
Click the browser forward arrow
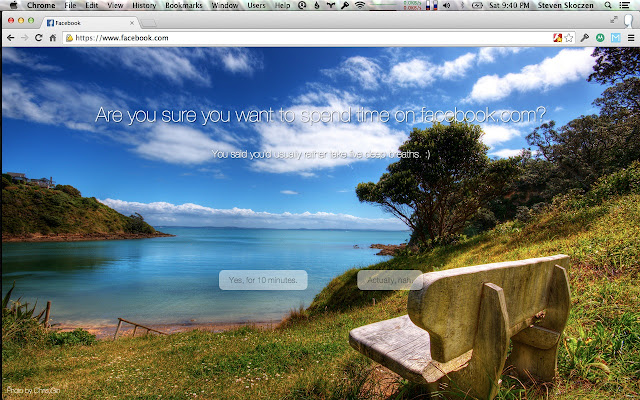pyautogui.click(x=24, y=38)
